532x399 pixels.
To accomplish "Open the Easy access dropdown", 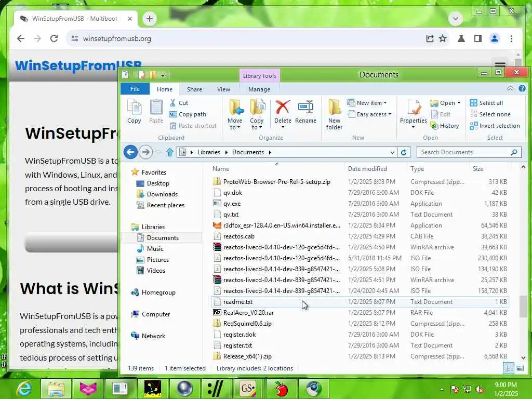I will pyautogui.click(x=369, y=114).
